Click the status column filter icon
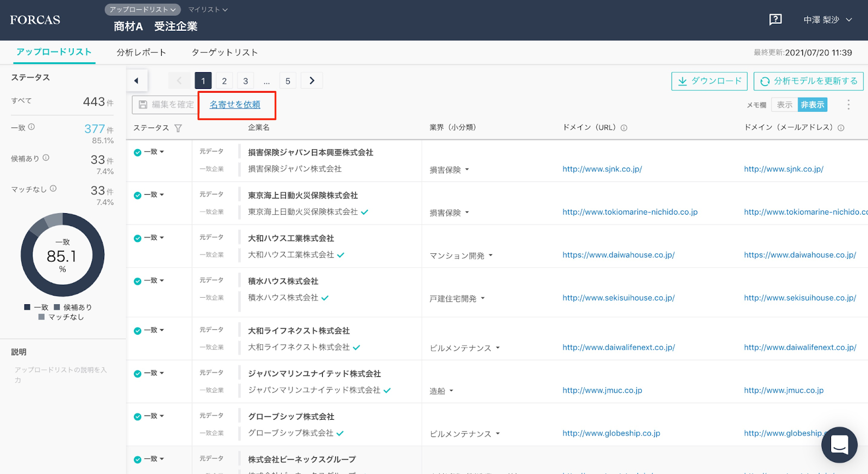 click(x=178, y=128)
